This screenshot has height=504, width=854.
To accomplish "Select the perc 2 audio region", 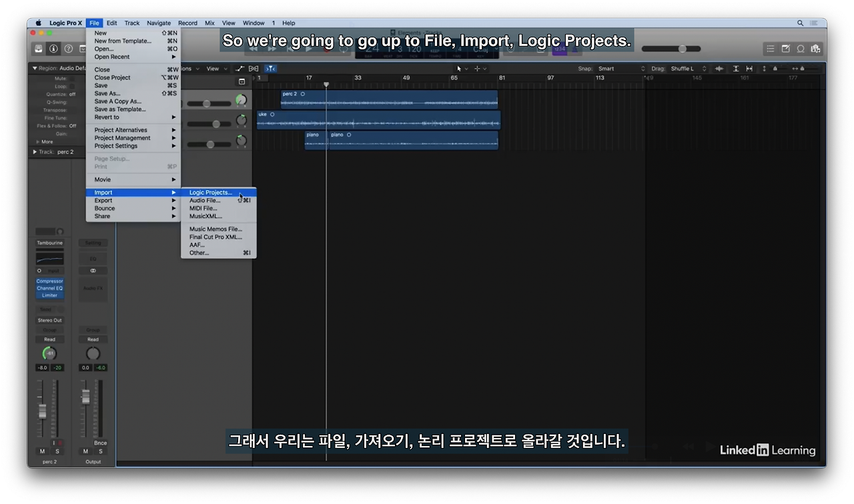I will 390,99.
